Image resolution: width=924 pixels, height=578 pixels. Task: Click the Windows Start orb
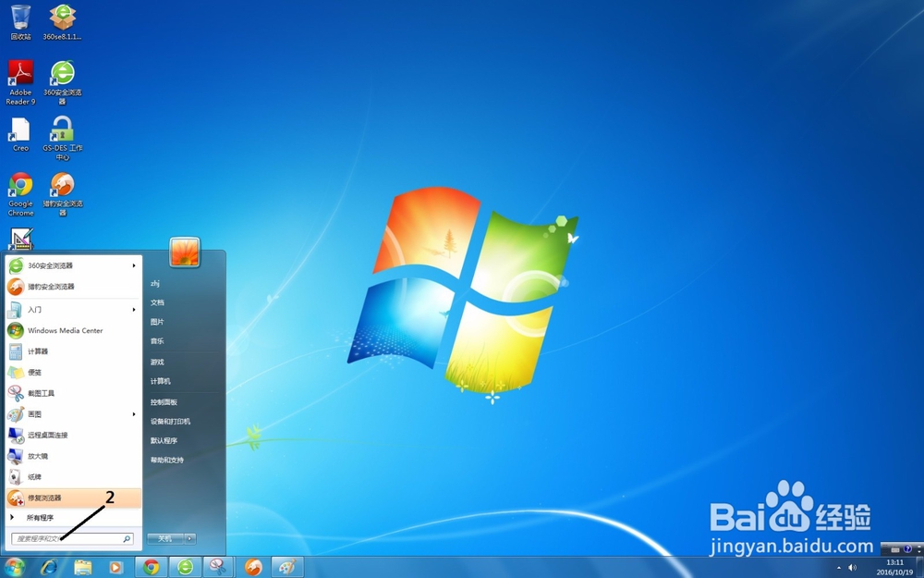(13, 567)
